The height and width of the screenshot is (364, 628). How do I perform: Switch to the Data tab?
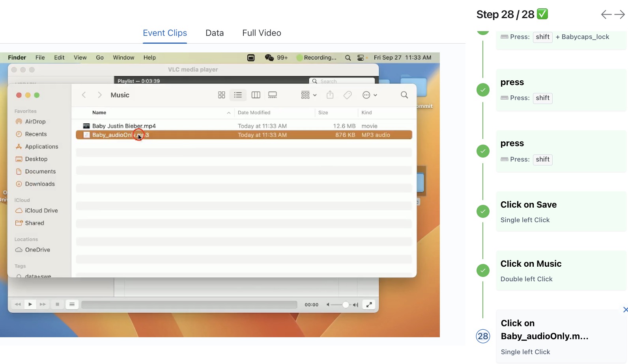pos(215,33)
